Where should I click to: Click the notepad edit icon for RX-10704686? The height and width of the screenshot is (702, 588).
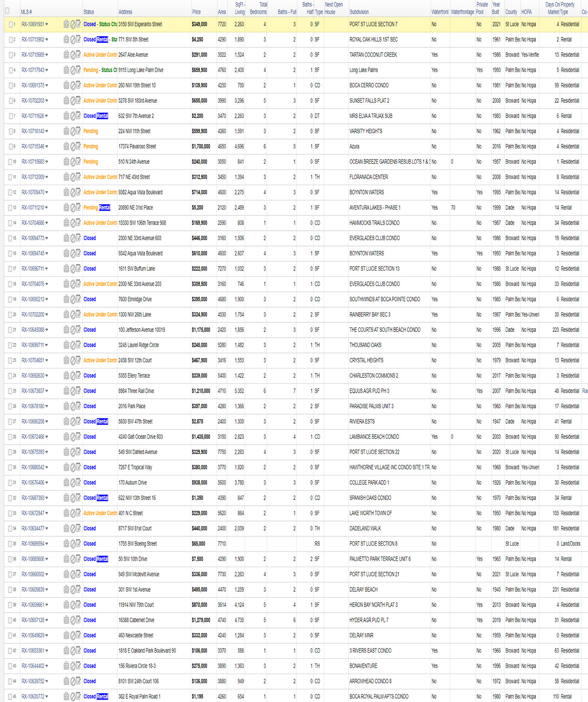(78, 223)
